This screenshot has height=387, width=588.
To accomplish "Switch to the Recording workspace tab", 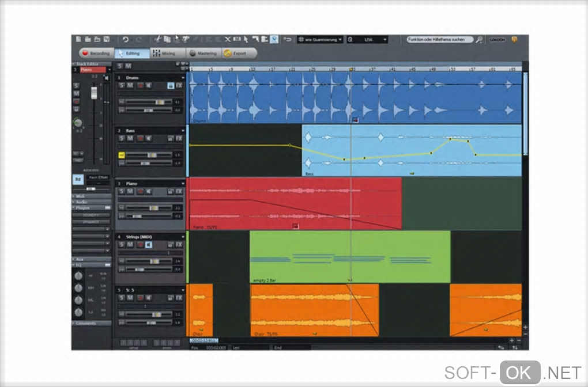I will coord(96,53).
